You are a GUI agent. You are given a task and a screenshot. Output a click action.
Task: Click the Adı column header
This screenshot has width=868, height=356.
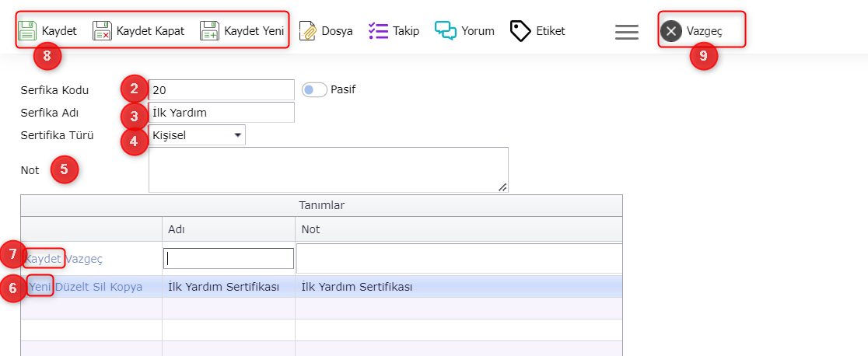(x=229, y=229)
